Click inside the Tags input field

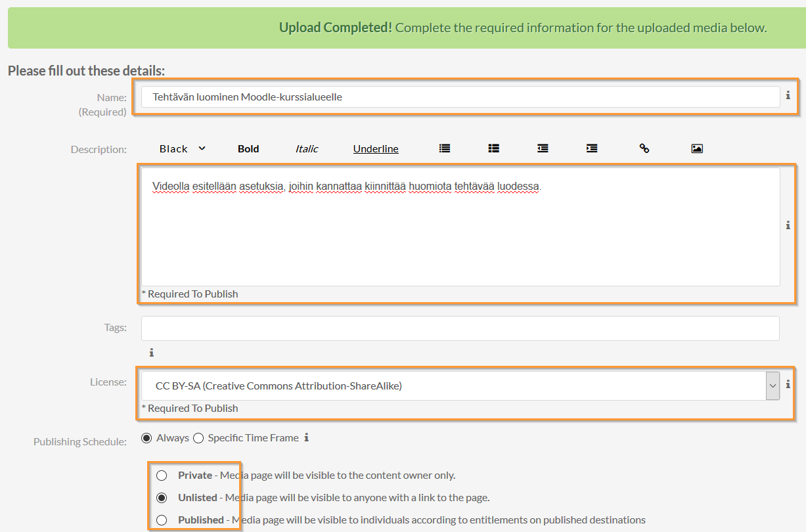point(460,328)
